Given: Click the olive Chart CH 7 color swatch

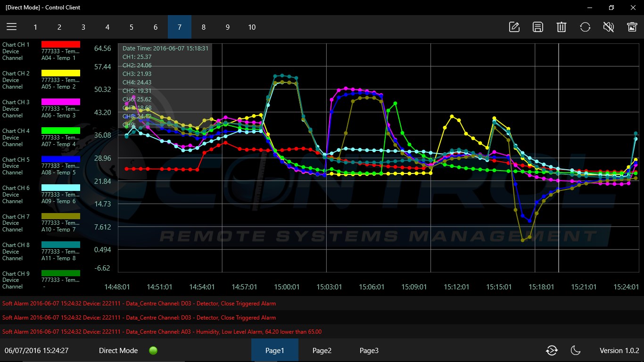Looking at the screenshot, I should click(x=61, y=216).
